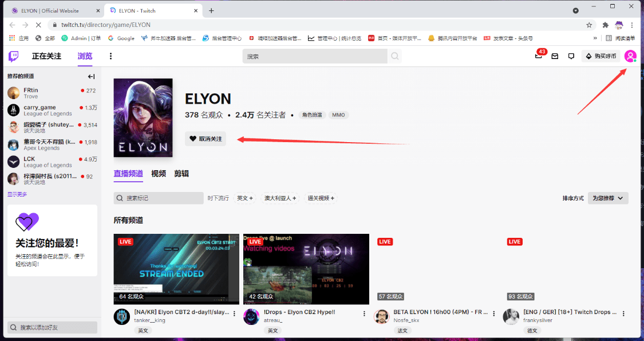Open LCK channel in sidebar
Screen dimensions: 644x341
[52, 162]
